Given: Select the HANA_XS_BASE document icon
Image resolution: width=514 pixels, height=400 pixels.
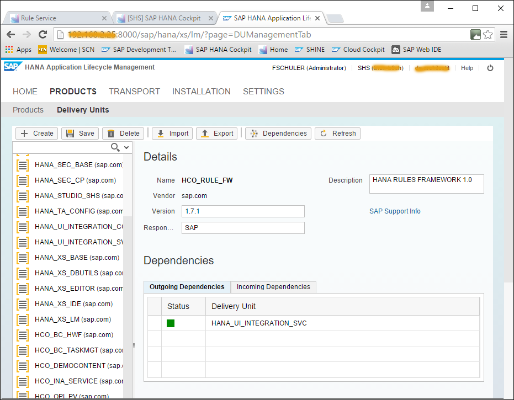Looking at the screenshot, I should pos(23,258).
